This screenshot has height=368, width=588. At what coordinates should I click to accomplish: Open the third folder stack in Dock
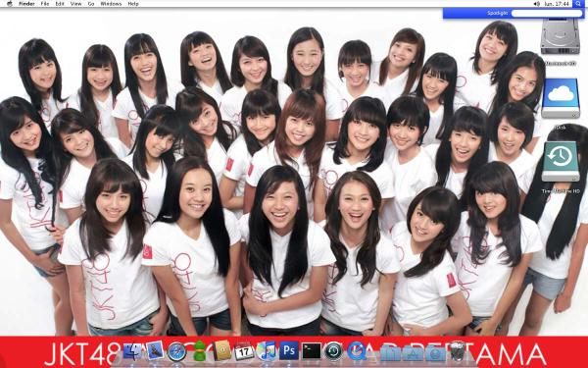[435, 353]
